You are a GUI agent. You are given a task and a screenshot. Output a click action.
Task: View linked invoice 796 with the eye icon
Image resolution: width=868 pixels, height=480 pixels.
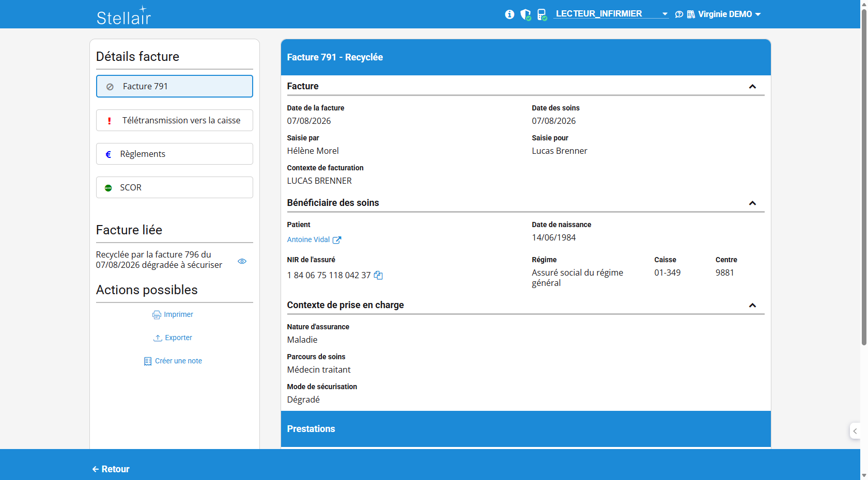(x=242, y=261)
